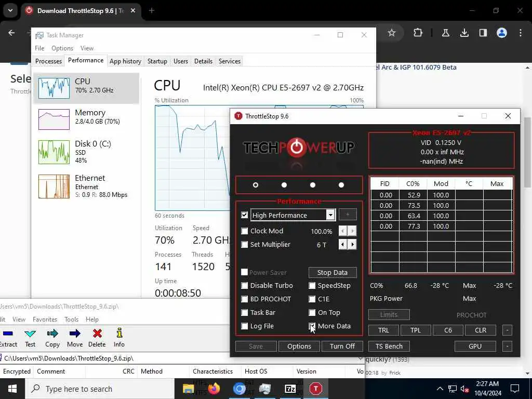Image resolution: width=532 pixels, height=399 pixels.
Task: Click the Windows search box
Action: [x=100, y=389]
